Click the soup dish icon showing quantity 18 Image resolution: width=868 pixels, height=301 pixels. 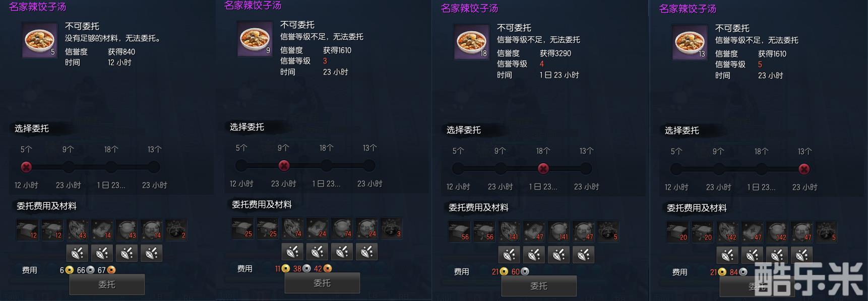pyautogui.click(x=472, y=42)
